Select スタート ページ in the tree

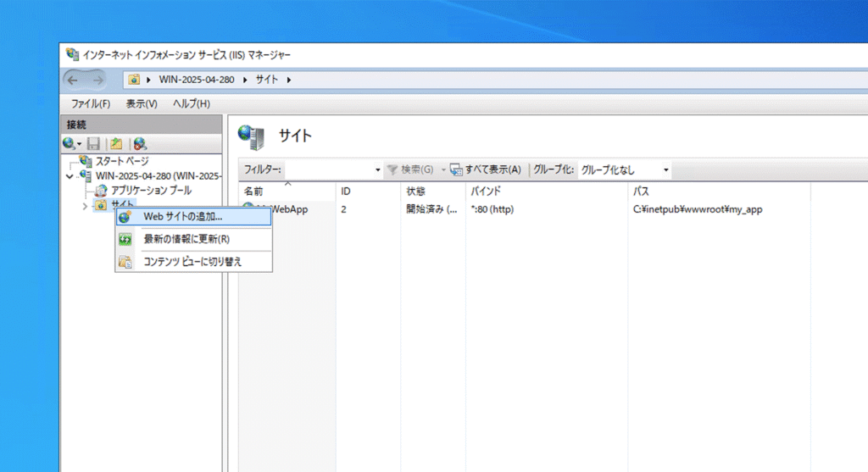[122, 162]
